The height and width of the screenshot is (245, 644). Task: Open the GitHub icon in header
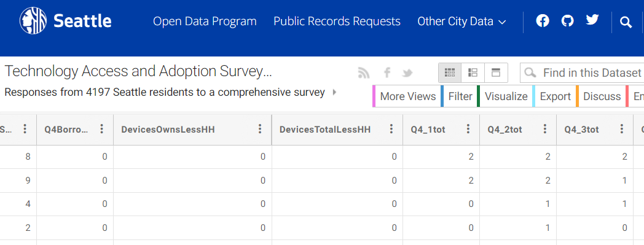(567, 20)
